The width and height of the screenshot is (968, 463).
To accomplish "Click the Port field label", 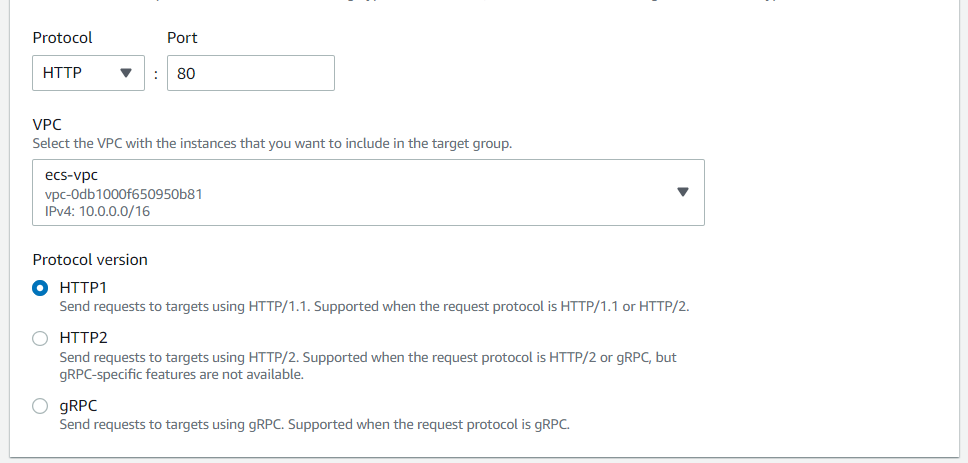I will pyautogui.click(x=182, y=37).
